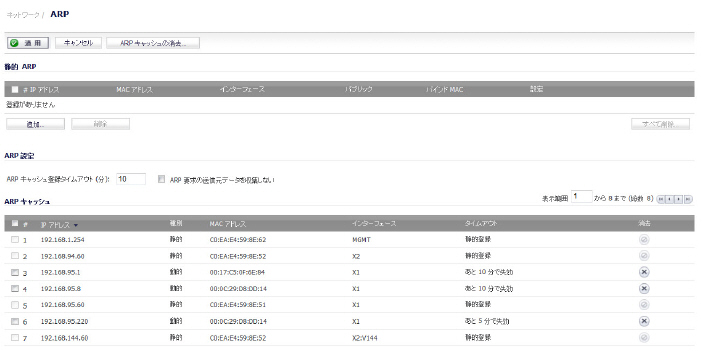Click disabled delete icon for 192.168.1.254
The height and width of the screenshot is (362, 702).
[644, 240]
